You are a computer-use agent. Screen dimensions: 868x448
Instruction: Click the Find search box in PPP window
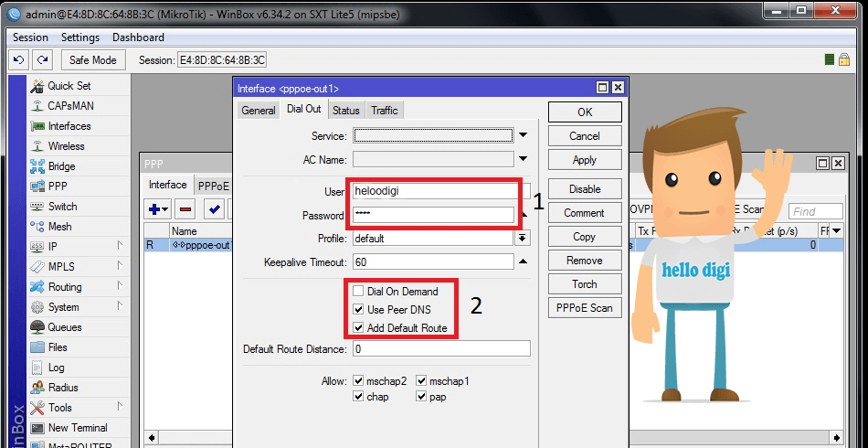[817, 211]
